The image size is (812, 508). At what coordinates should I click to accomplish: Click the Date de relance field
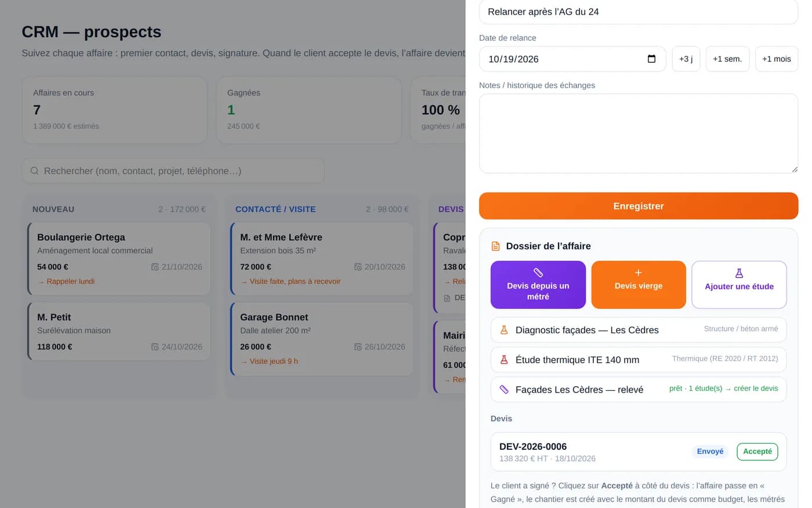click(572, 59)
